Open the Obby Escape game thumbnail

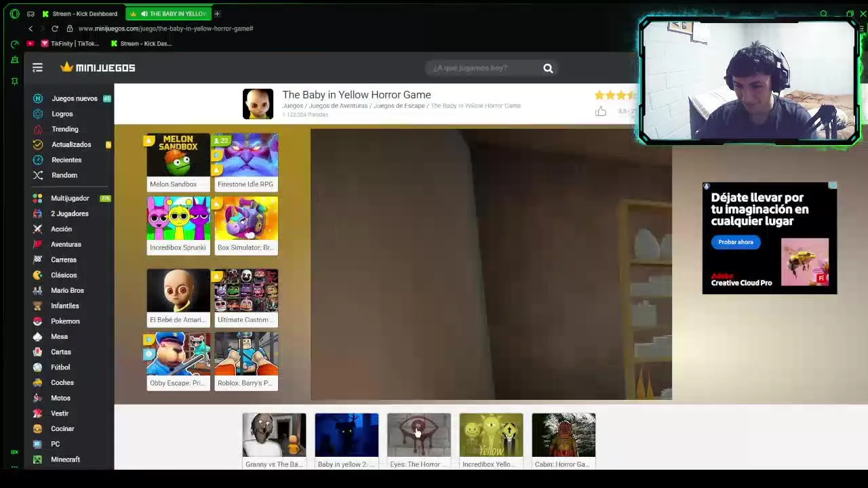click(178, 361)
